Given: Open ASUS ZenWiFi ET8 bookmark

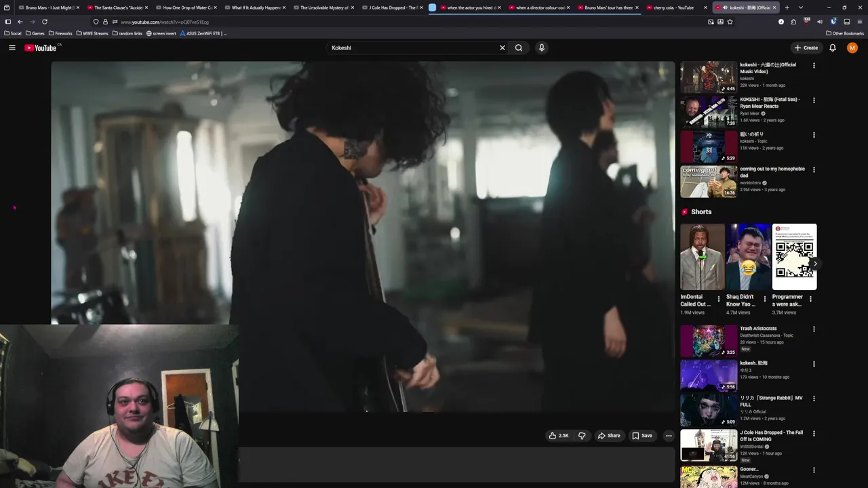Looking at the screenshot, I should 203,33.
